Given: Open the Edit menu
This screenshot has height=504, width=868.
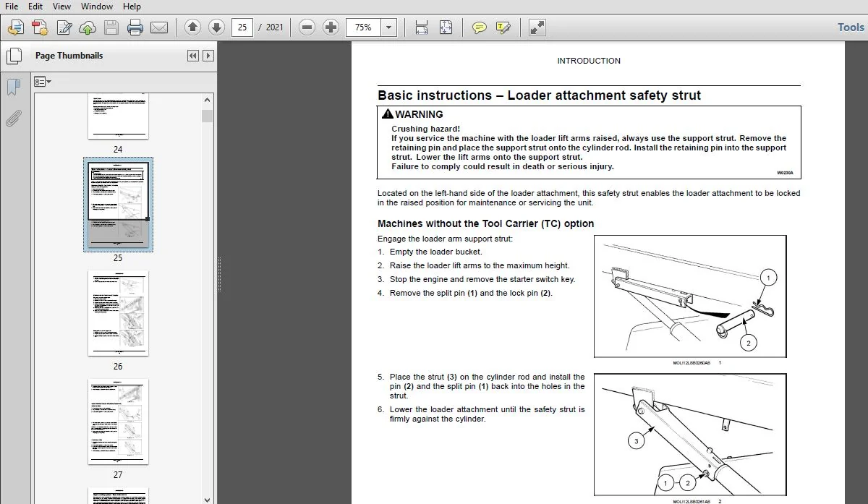Looking at the screenshot, I should tap(35, 6).
